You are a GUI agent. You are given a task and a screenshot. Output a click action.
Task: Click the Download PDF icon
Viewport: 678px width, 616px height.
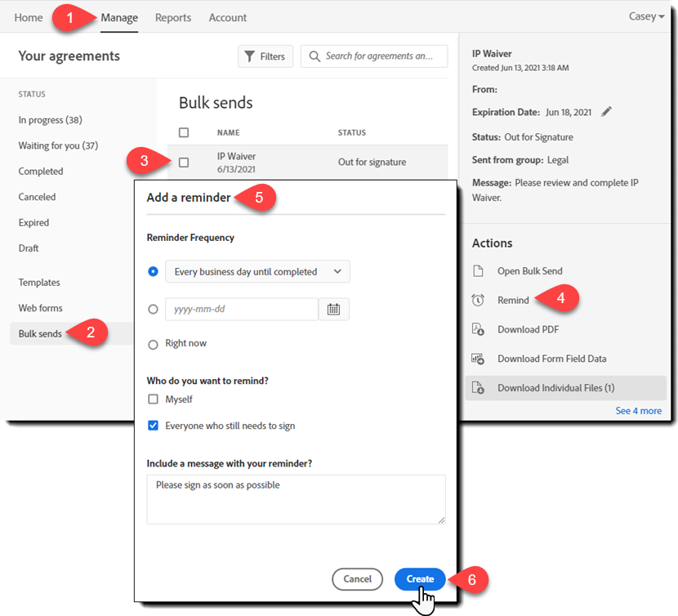point(479,328)
